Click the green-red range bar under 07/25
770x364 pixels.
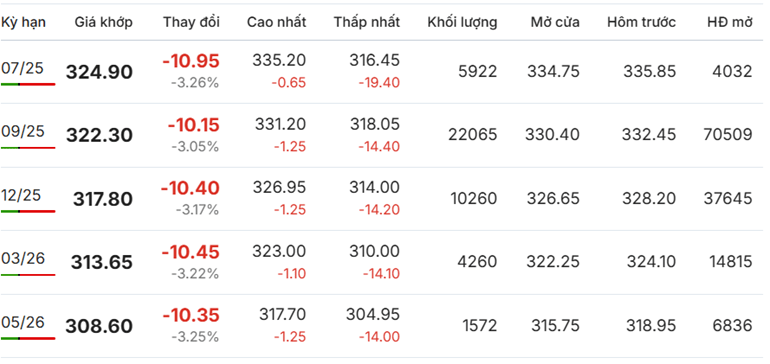tap(28, 84)
